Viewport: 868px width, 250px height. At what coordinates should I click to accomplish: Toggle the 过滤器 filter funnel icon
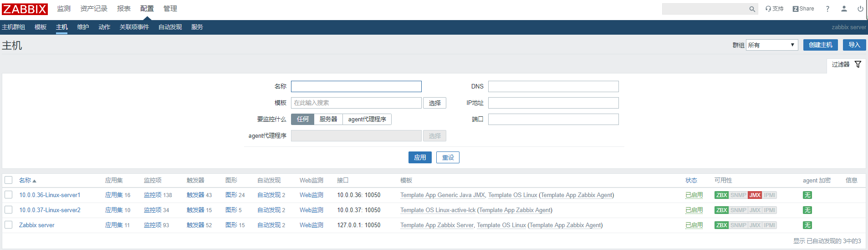coord(858,64)
